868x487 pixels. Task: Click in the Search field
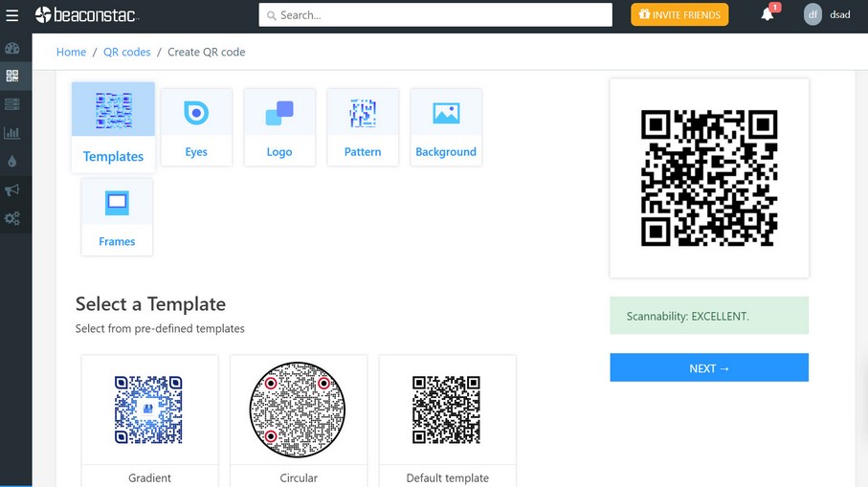click(435, 15)
